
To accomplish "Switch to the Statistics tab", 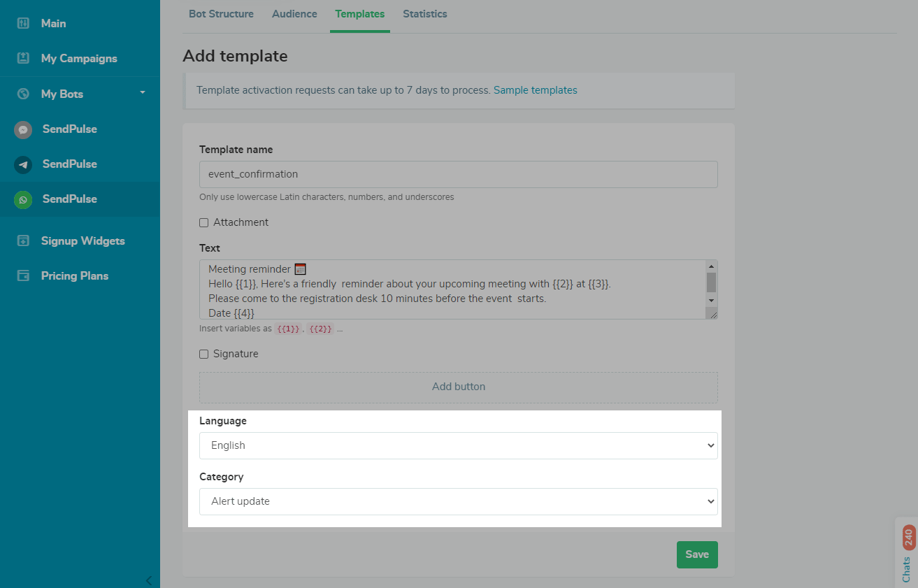I will [424, 14].
